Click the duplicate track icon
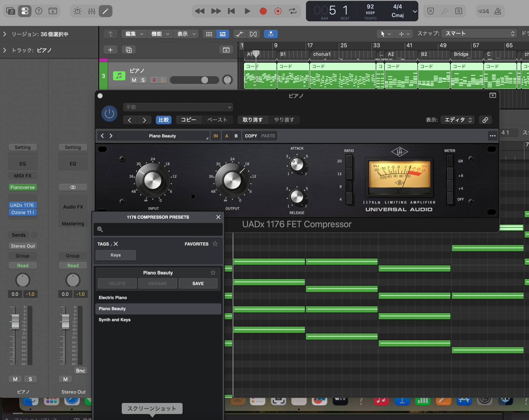This screenshot has height=420, width=529. 129,50
